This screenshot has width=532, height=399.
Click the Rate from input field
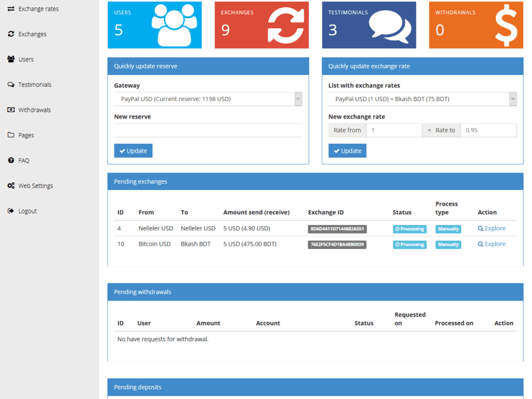click(394, 130)
